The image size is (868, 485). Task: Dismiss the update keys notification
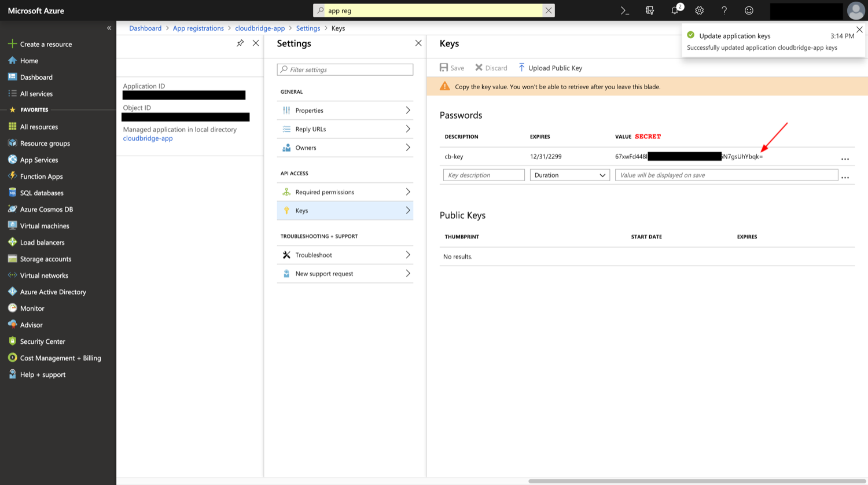pyautogui.click(x=859, y=30)
